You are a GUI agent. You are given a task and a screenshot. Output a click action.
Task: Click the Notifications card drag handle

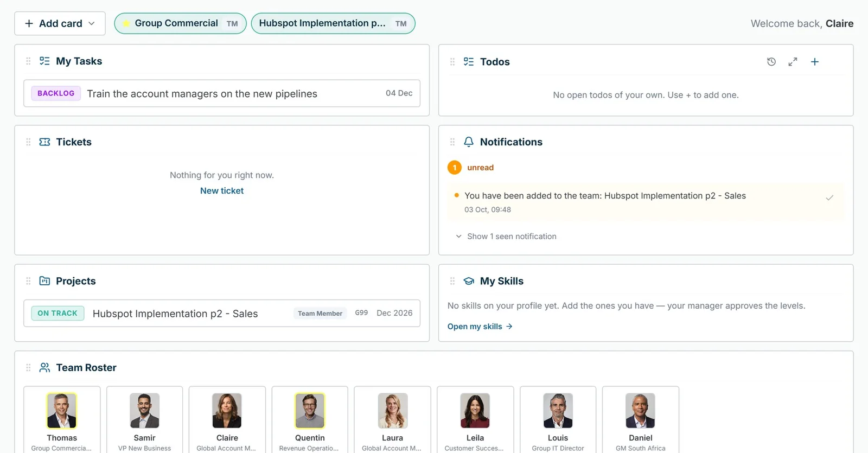click(x=452, y=142)
